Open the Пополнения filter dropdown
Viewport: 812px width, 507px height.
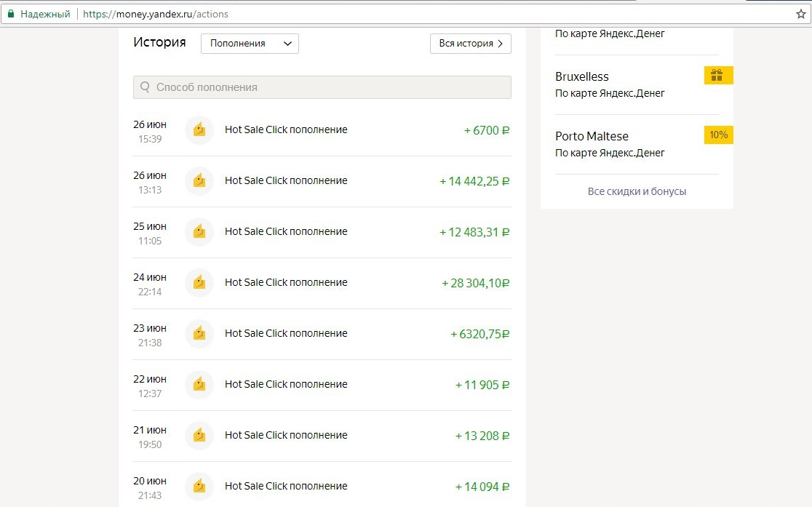(250, 44)
